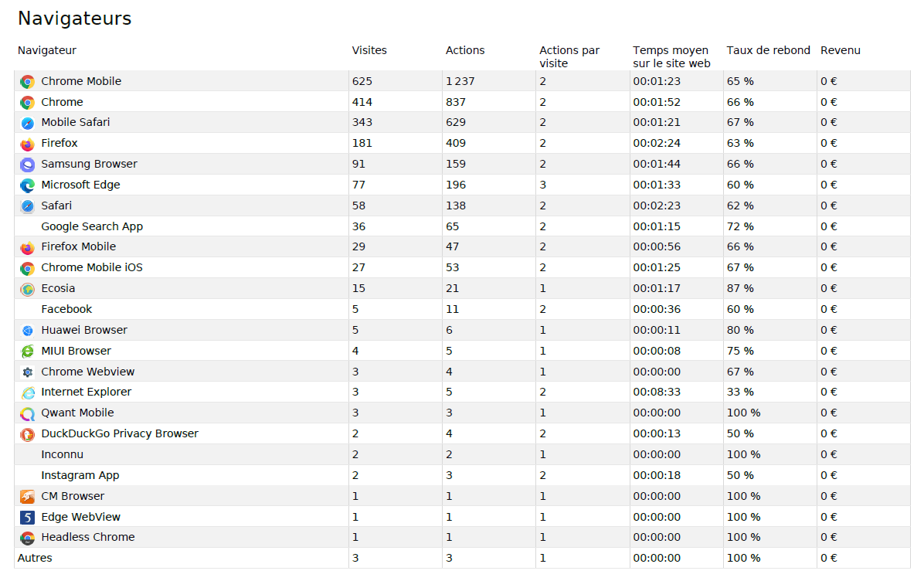Click the CM Browser name text

coord(73,496)
